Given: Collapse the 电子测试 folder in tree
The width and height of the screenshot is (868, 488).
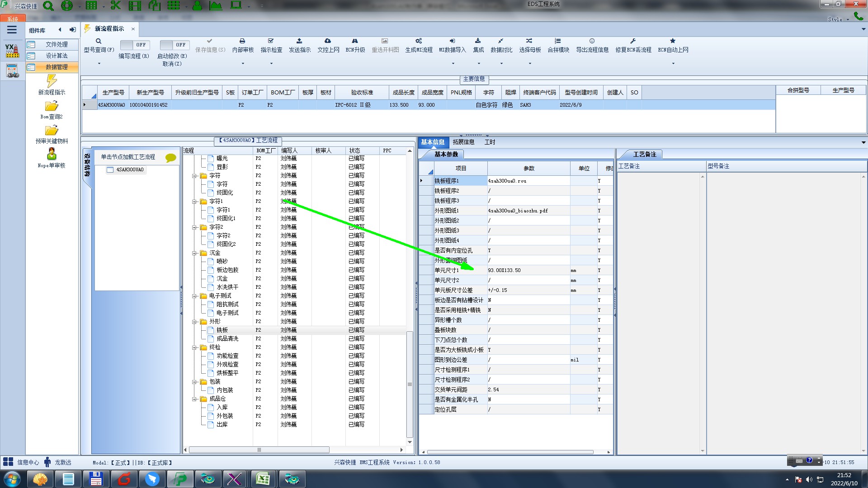Looking at the screenshot, I should click(x=194, y=296).
